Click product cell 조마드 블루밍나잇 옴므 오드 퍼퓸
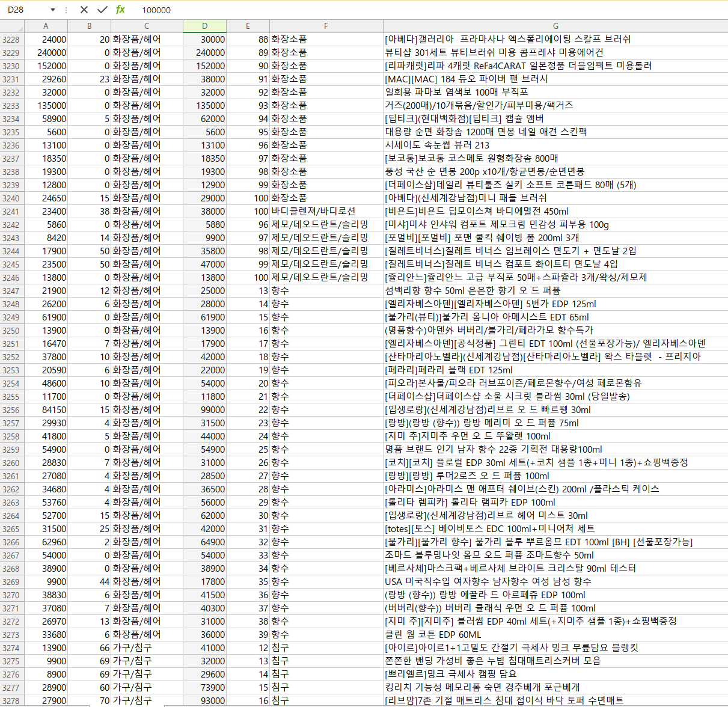Viewport: 728px width, 707px height. [x=555, y=555]
